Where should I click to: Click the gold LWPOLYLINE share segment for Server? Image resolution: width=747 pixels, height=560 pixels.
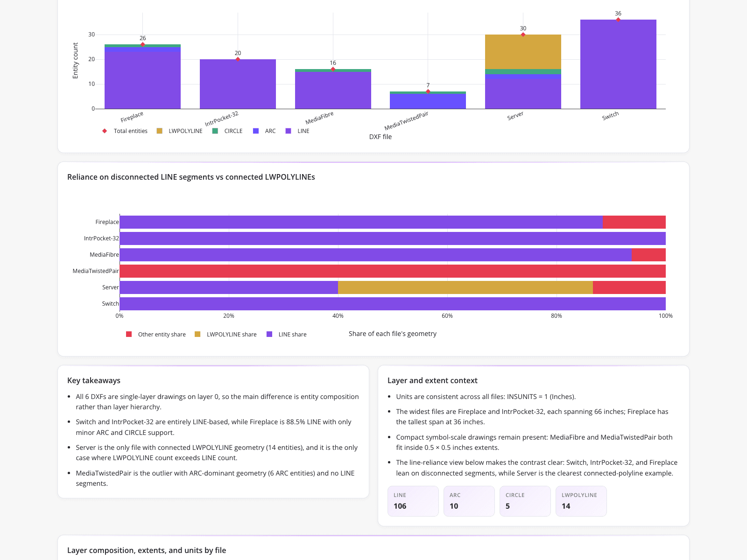tap(465, 287)
